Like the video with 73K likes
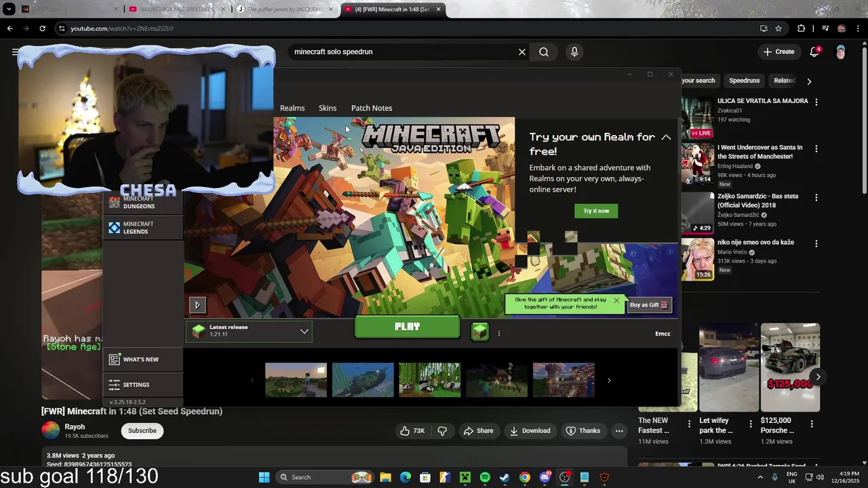The image size is (868, 488). point(412,430)
